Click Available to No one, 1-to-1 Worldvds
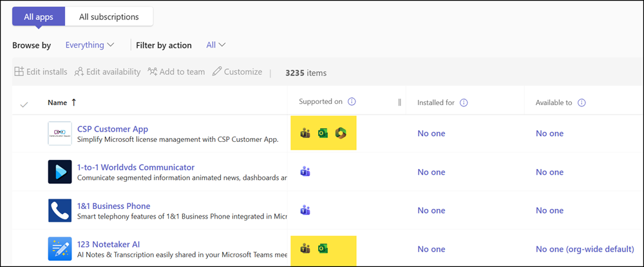The image size is (644, 267). point(549,172)
